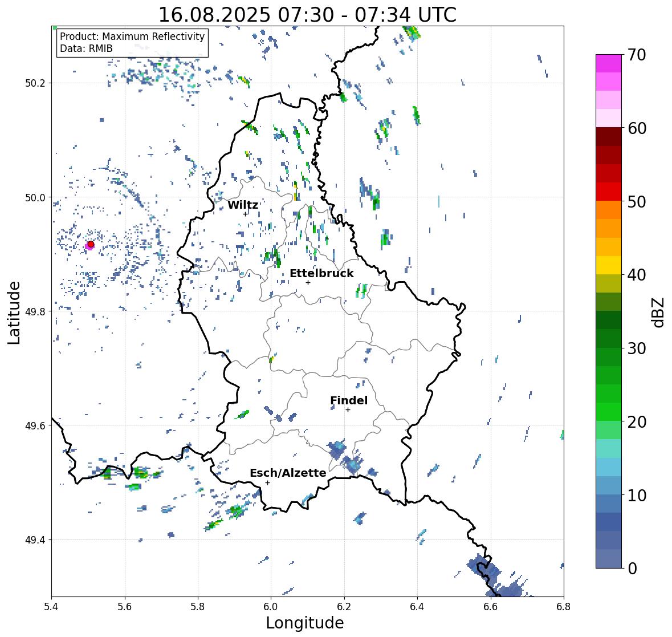Image resolution: width=672 pixels, height=637 pixels.
Task: Click the plus marker under Esch/Alzette
Action: [267, 482]
